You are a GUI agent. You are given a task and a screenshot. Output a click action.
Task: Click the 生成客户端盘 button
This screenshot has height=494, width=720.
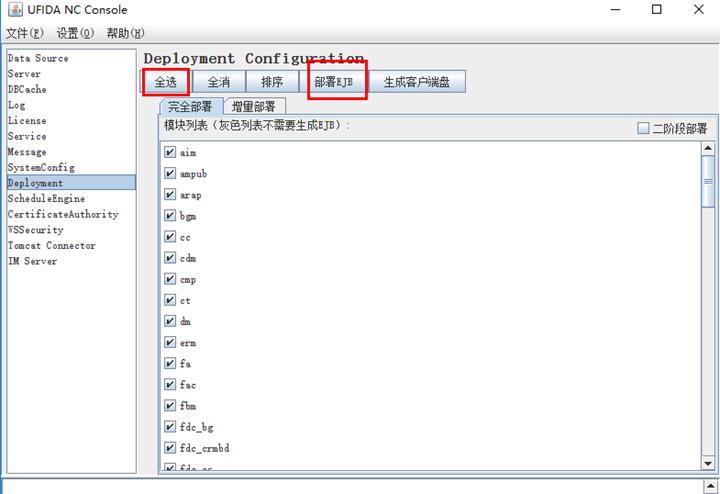coord(417,82)
